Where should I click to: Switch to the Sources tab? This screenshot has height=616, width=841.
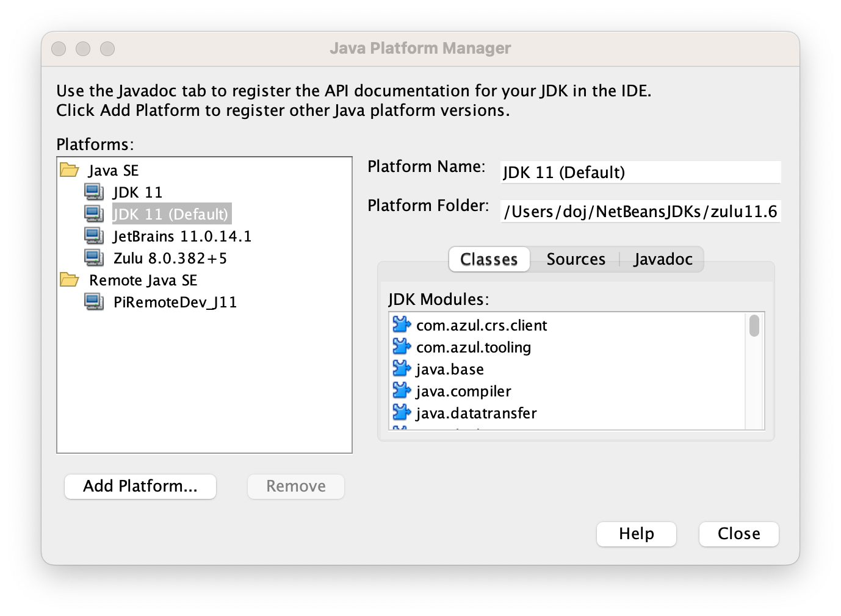click(575, 259)
